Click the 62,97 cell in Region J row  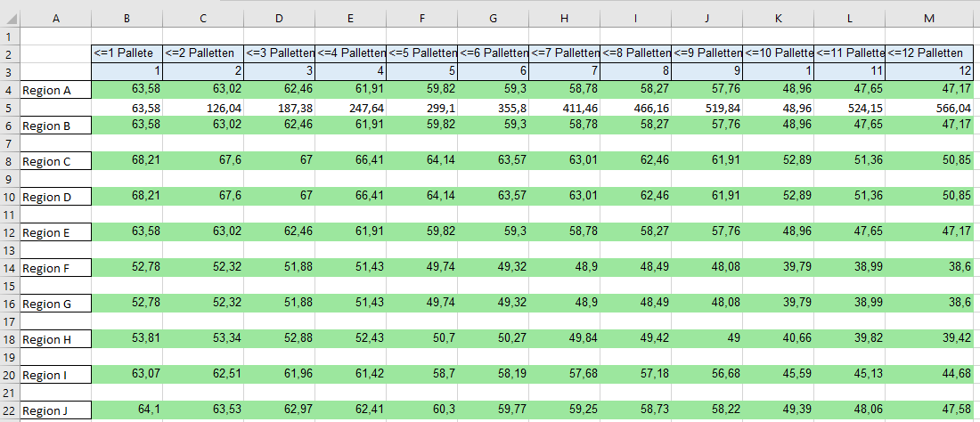coord(280,410)
